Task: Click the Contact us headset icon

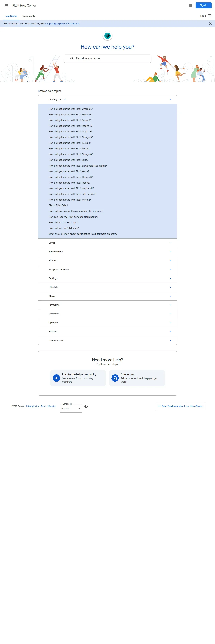Action: coord(115,378)
